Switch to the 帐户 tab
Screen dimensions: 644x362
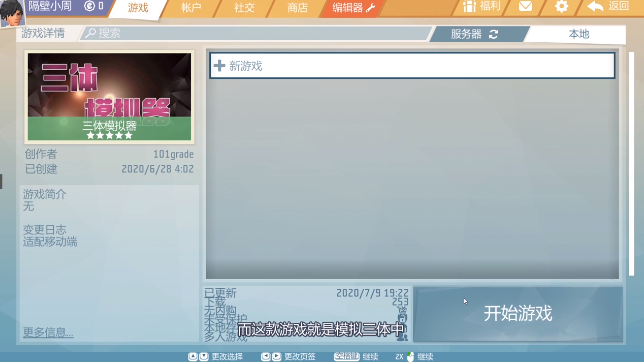click(x=191, y=8)
